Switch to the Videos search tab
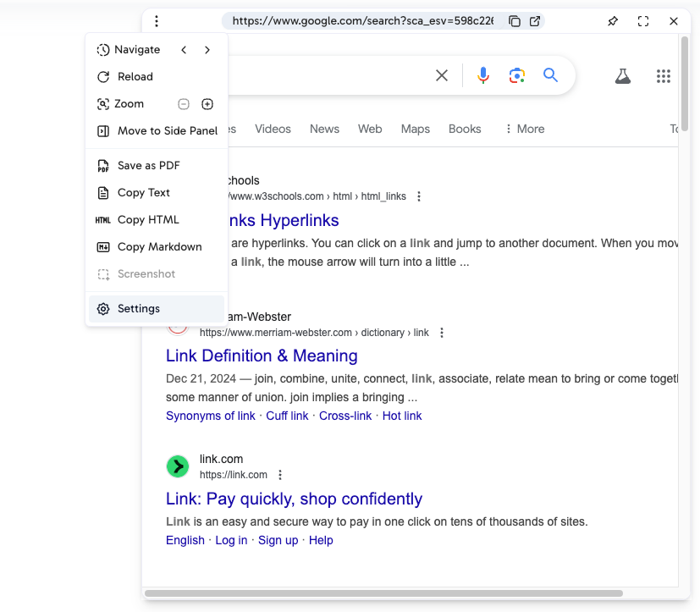This screenshot has height=612, width=700. (273, 129)
